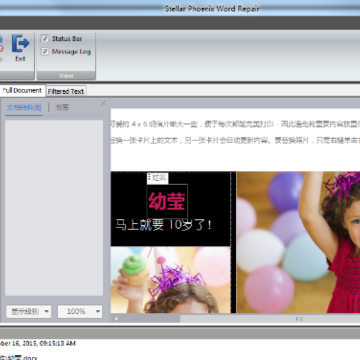
Task: Select the 文档结构图 pane tab
Action: click(x=24, y=107)
